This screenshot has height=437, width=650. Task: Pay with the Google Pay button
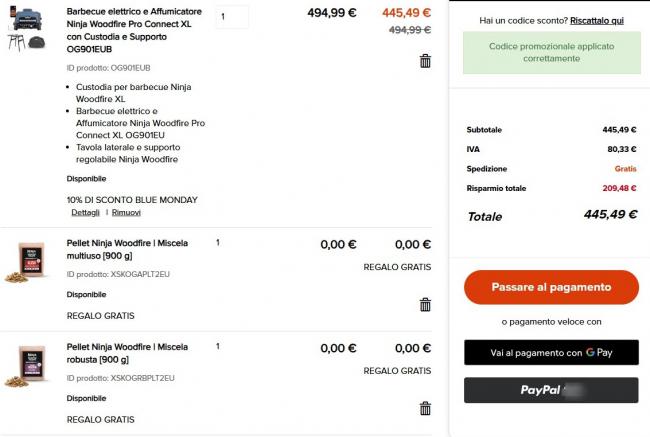[x=551, y=352]
